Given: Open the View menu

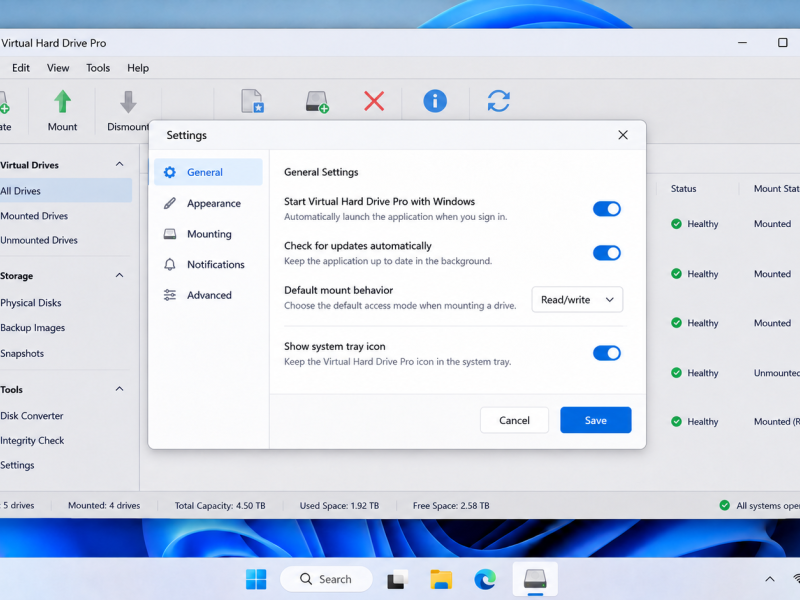Looking at the screenshot, I should (58, 68).
